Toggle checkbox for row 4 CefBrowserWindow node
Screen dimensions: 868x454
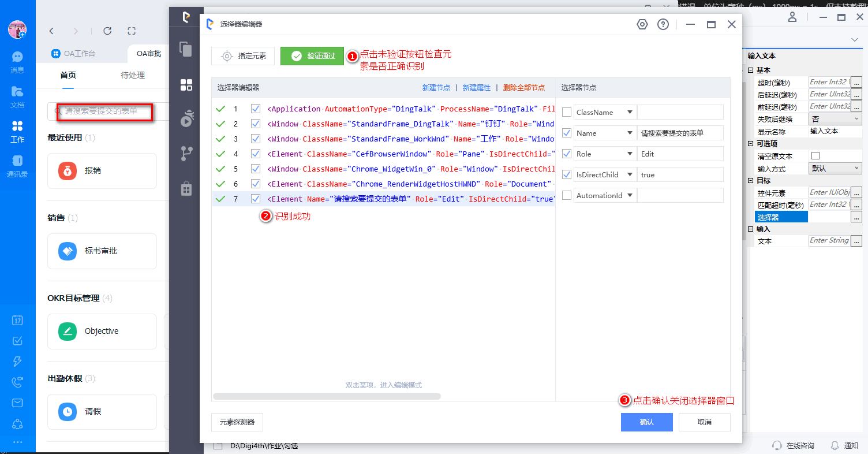(x=256, y=154)
